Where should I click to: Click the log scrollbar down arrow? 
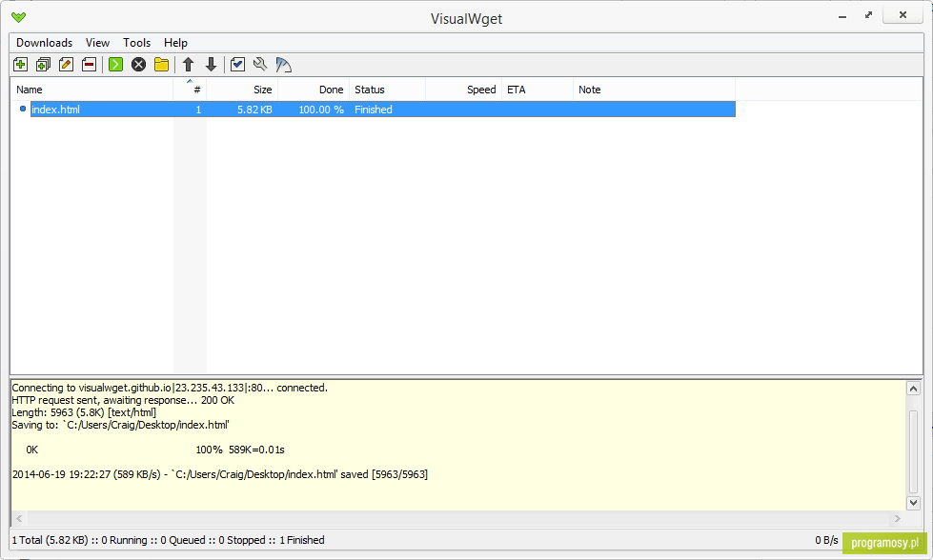click(x=913, y=503)
